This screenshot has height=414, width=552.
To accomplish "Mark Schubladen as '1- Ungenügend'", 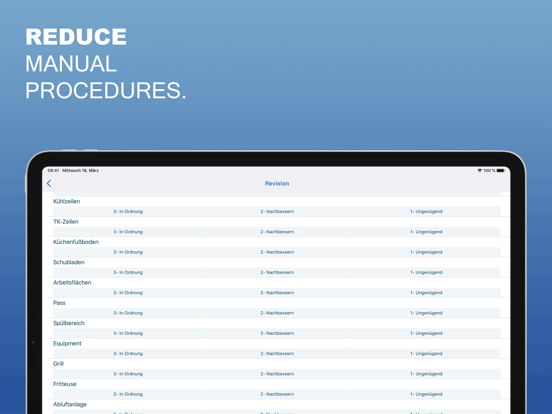I will pyautogui.click(x=426, y=272).
